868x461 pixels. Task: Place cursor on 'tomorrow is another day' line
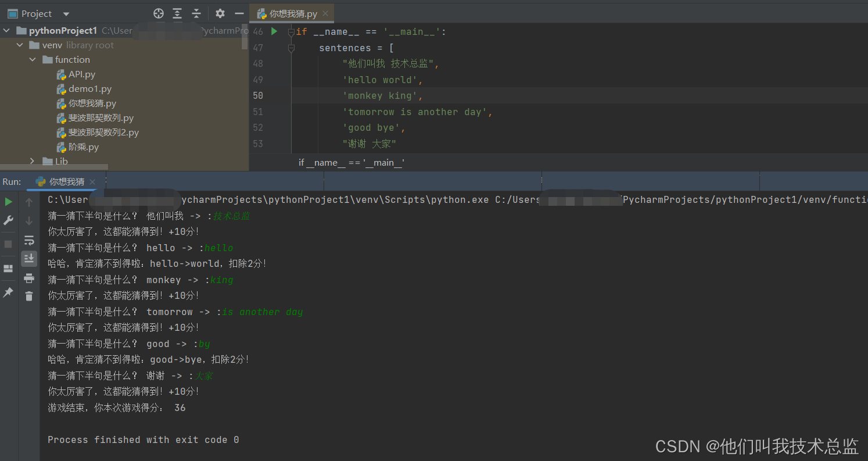pyautogui.click(x=417, y=112)
